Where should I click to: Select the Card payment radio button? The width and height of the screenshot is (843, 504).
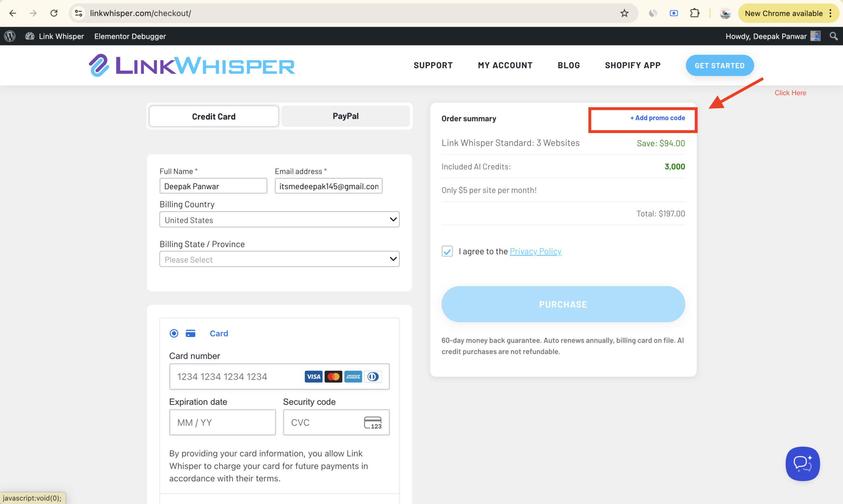tap(174, 333)
